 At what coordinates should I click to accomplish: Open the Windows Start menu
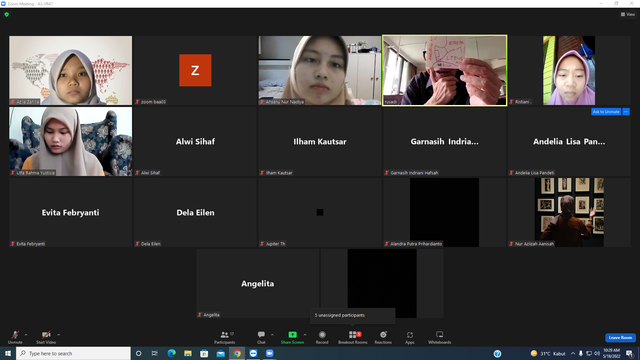(8, 353)
